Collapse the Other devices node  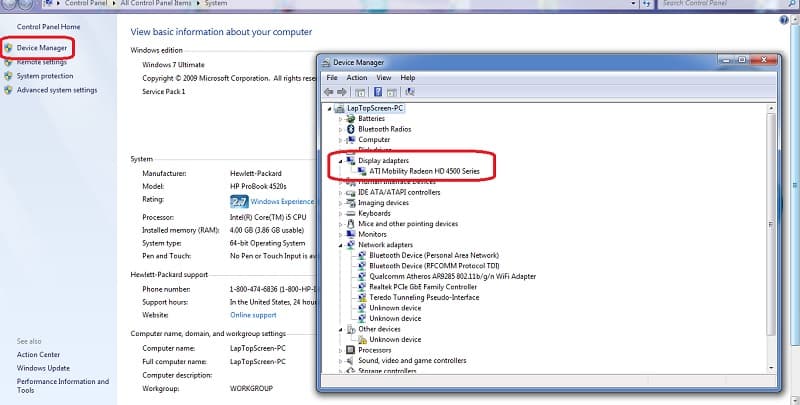(x=341, y=330)
